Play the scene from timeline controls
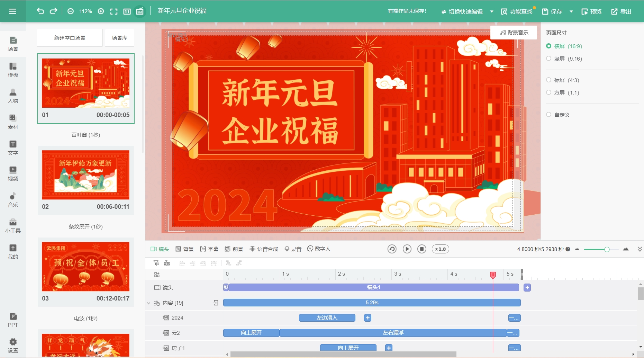Image resolution: width=644 pixels, height=358 pixels. point(407,249)
